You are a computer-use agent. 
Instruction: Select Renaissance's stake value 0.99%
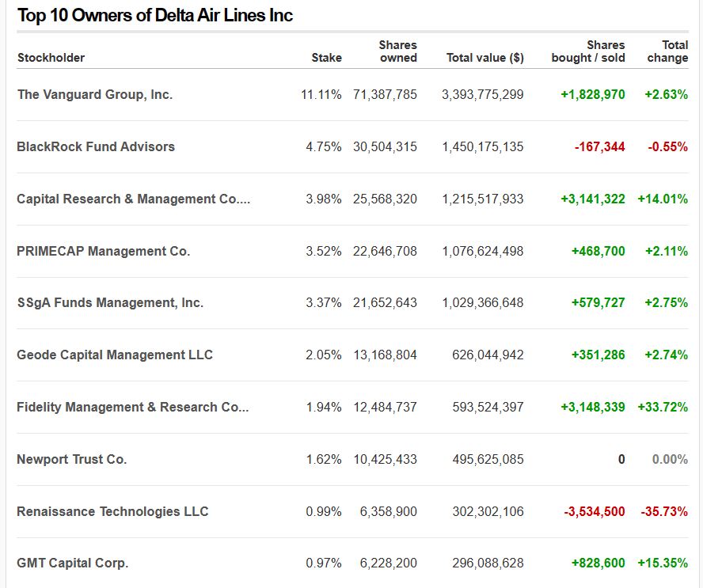click(x=324, y=511)
